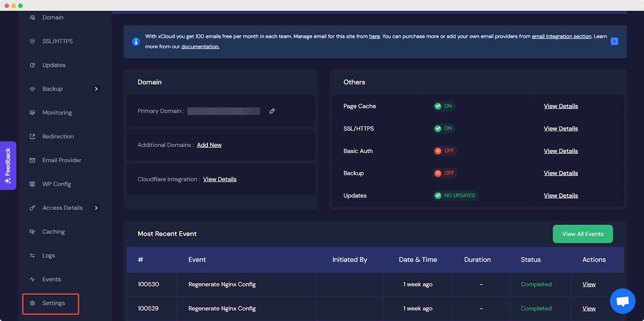Click the SSL/HTTPS shield icon in sidebar
644x321 pixels.
32,41
